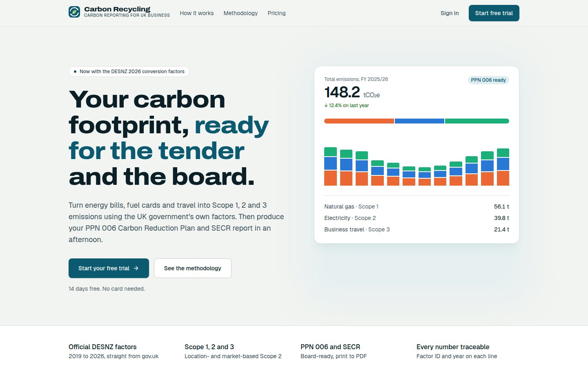Select the Business travel Scope 3 row
The height and width of the screenshot is (368, 588).
click(416, 229)
